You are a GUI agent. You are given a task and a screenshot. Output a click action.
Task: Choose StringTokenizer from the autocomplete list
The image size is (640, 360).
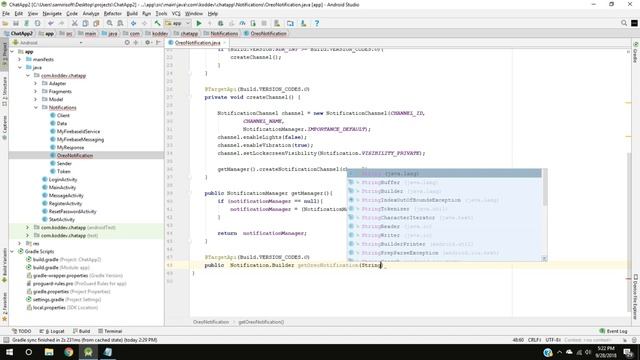[x=444, y=209]
